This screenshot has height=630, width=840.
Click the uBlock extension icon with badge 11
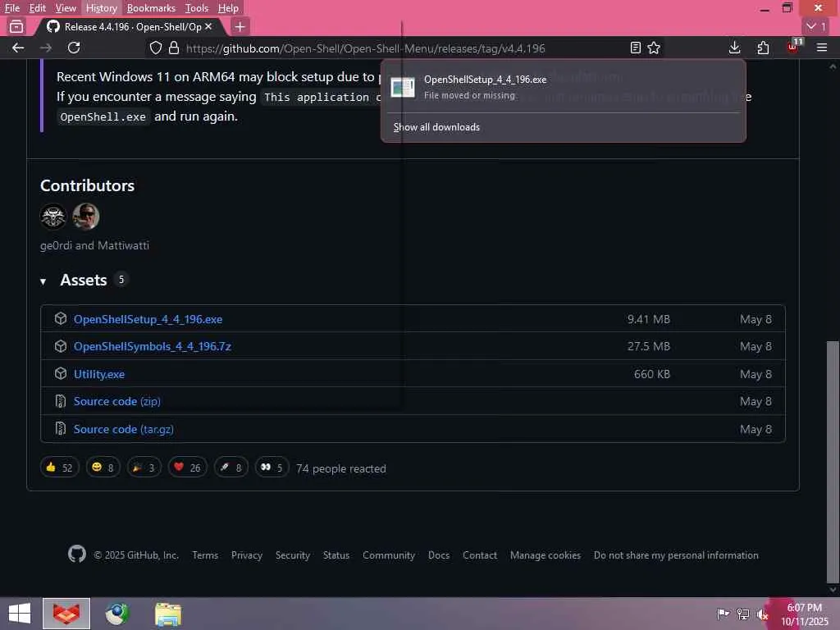pos(793,47)
